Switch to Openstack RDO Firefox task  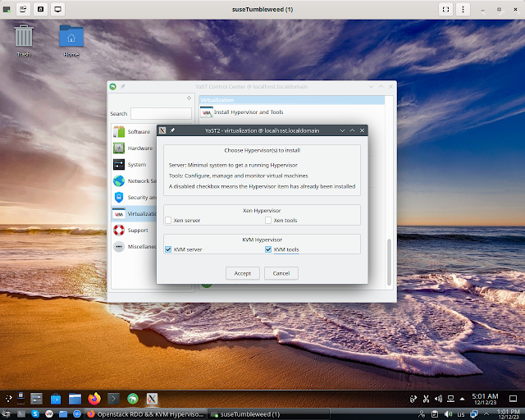(145, 414)
